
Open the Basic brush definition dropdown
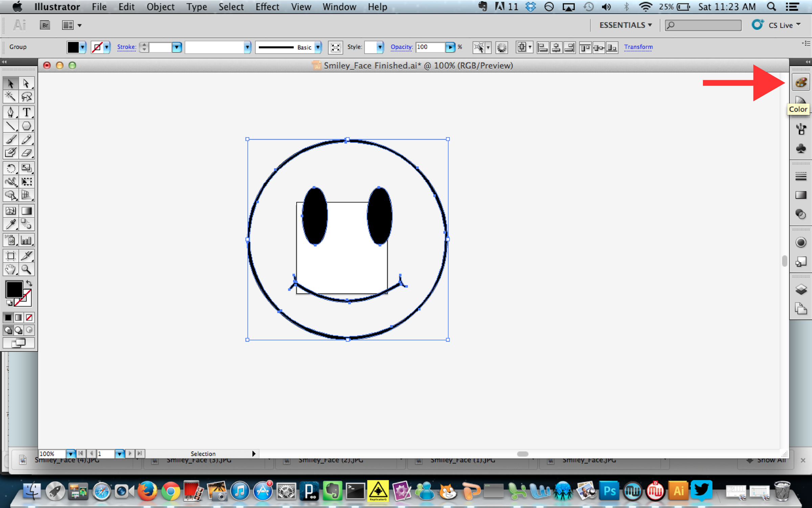point(317,47)
